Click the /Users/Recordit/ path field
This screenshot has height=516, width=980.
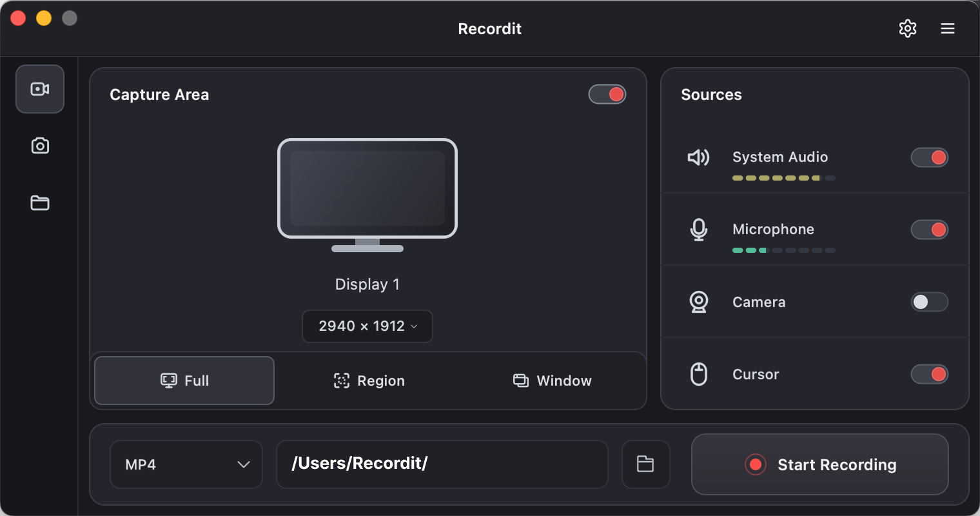pos(442,464)
